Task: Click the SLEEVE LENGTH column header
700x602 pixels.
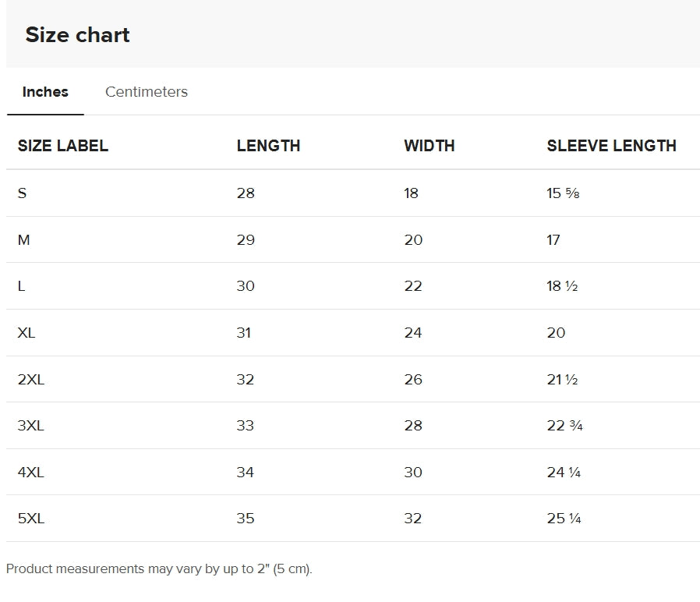Action: click(x=613, y=146)
